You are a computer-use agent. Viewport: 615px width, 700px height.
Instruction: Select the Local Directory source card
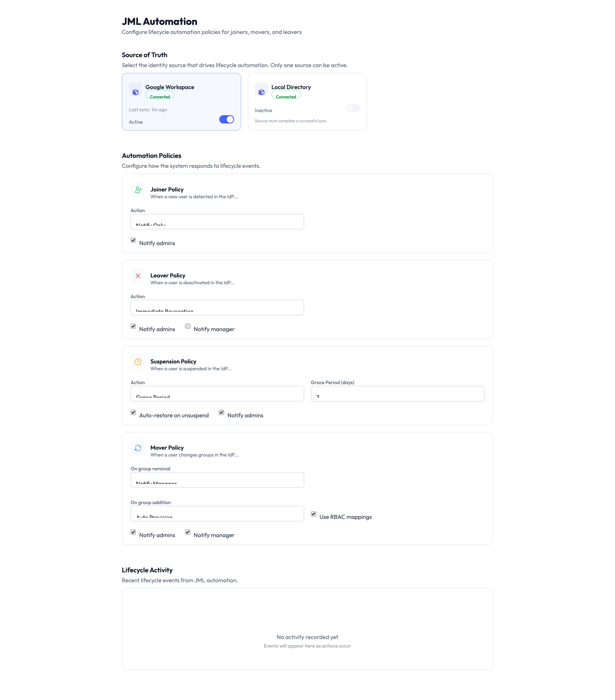click(307, 102)
